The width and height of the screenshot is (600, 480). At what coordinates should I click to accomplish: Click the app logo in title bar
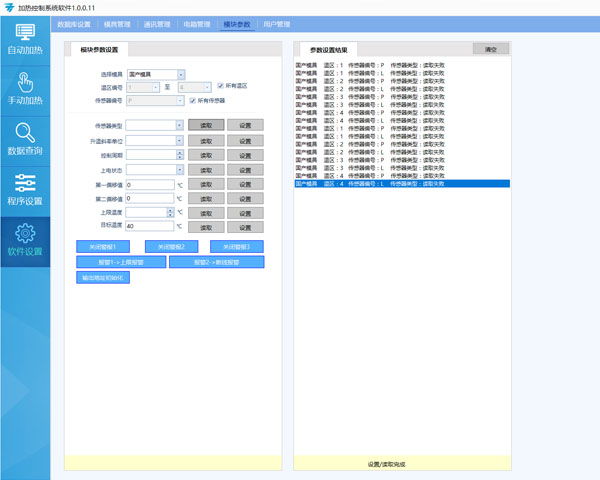pyautogui.click(x=8, y=7)
